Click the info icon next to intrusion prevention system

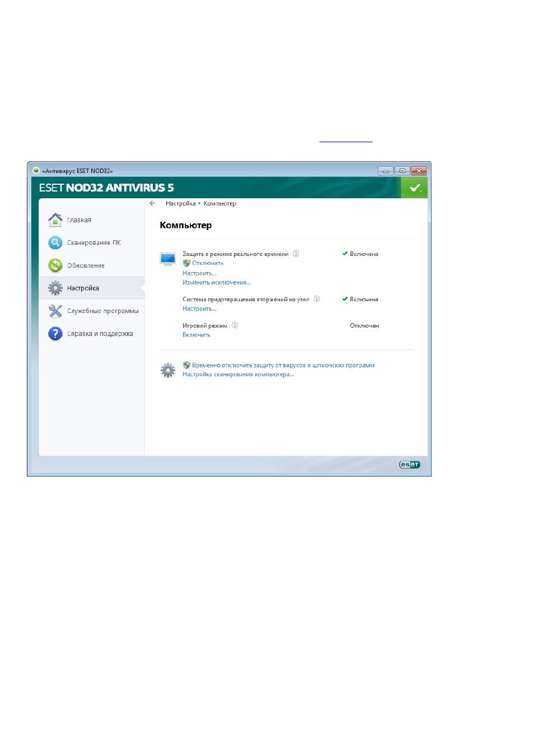point(317,299)
